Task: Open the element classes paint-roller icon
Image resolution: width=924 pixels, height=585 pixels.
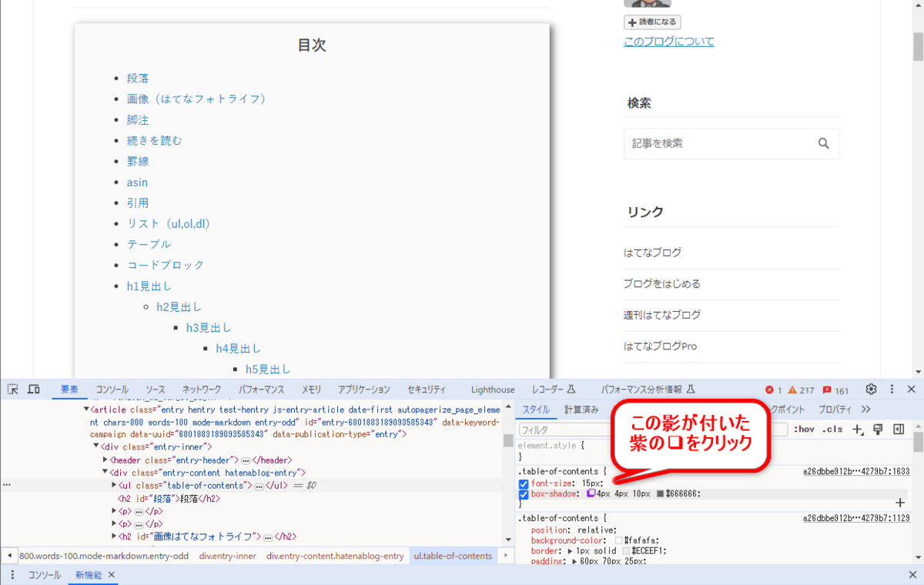Action: tap(878, 430)
